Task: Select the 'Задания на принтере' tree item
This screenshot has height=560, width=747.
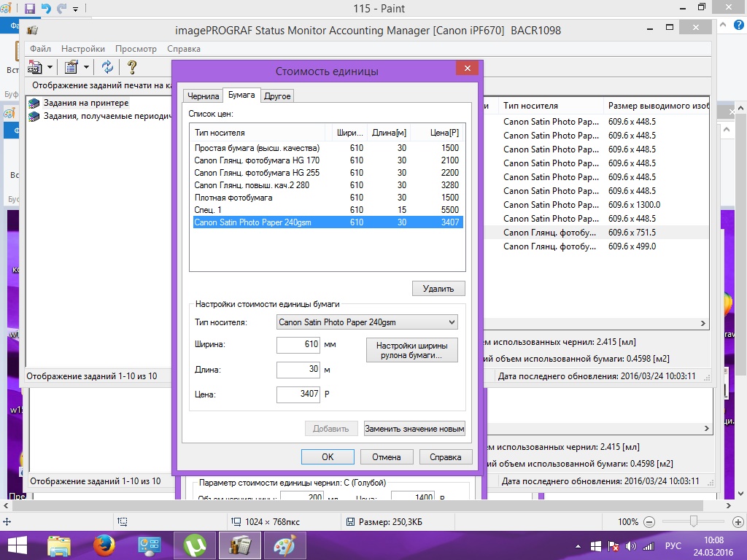Action: pos(86,103)
